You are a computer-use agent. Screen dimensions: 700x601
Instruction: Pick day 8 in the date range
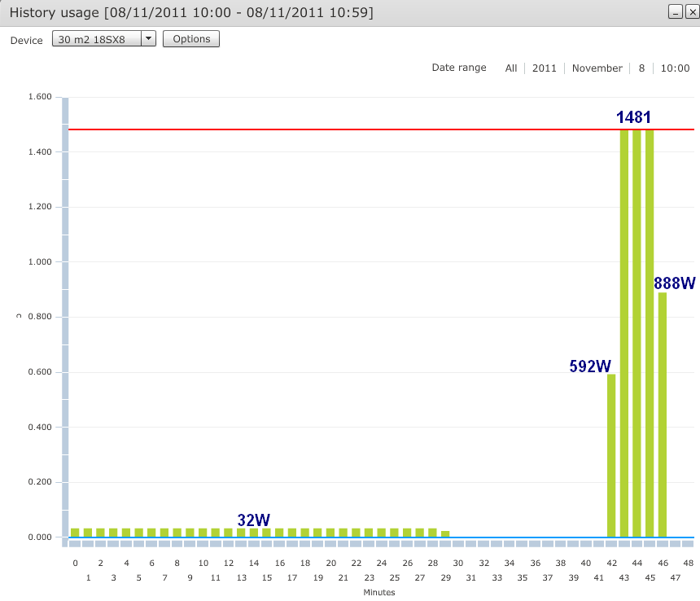(x=641, y=68)
